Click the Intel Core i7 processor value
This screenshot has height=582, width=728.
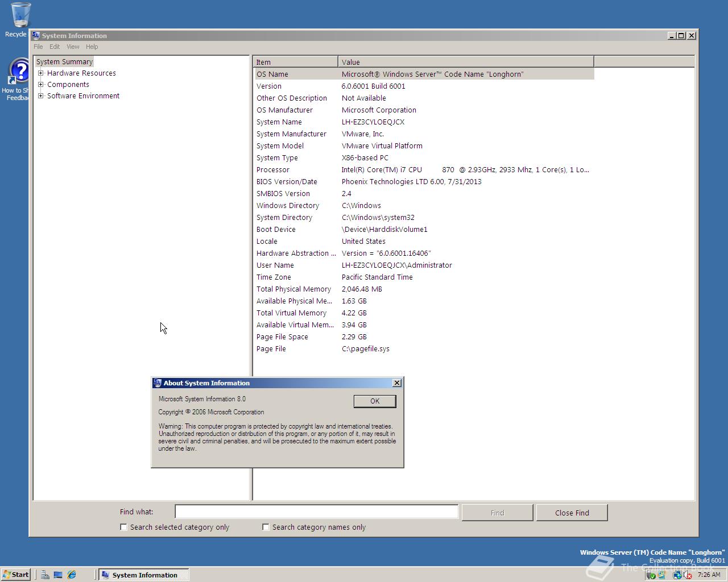click(465, 169)
